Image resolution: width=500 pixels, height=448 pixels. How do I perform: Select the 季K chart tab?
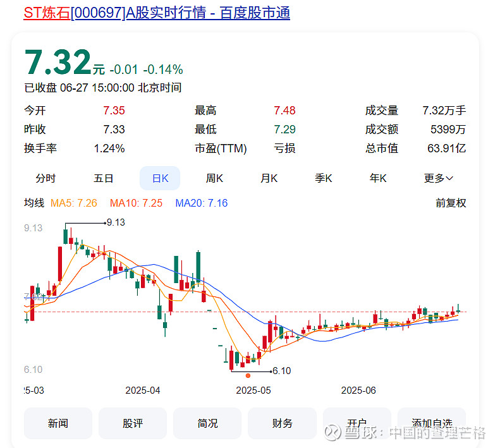[x=324, y=178]
